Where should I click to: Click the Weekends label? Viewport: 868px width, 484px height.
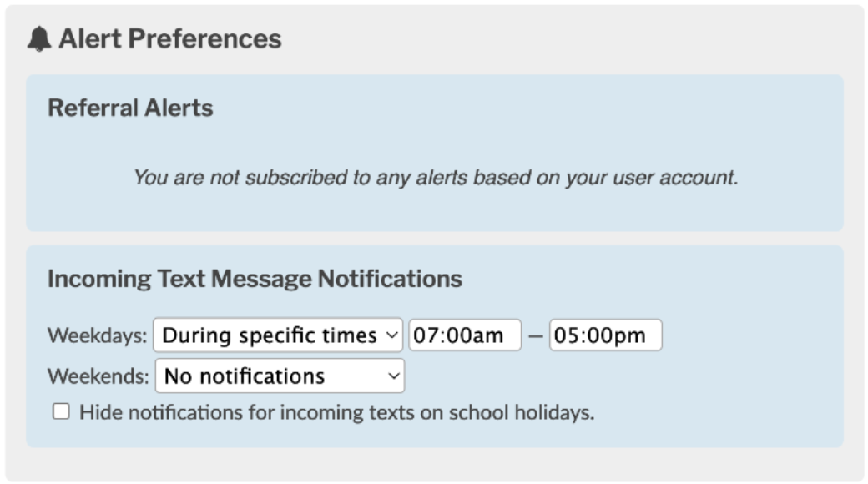[x=98, y=376]
